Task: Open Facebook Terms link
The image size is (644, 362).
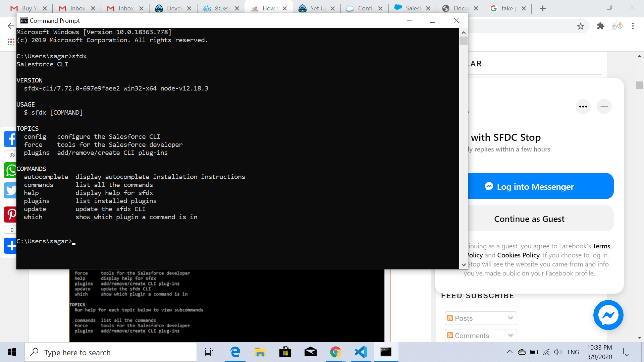Action: coord(601,246)
